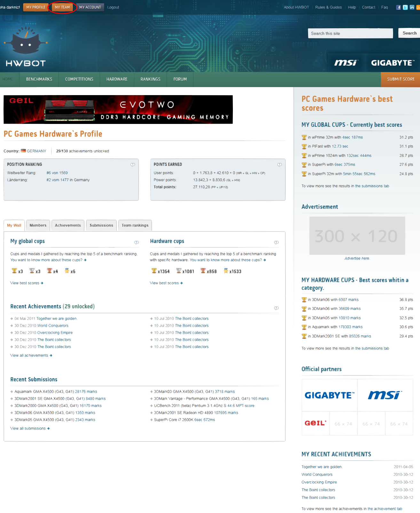This screenshot has width=420, height=513.
Task: Open the Rules & Guides link
Action: click(329, 7)
